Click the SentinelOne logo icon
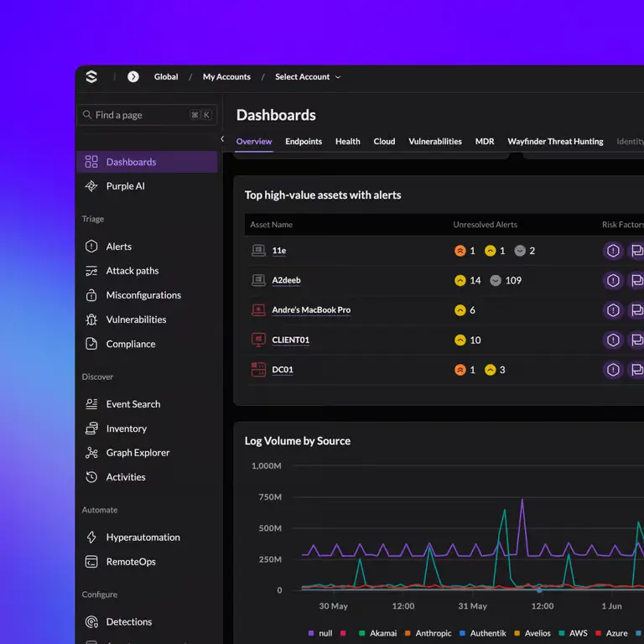 pos(91,77)
